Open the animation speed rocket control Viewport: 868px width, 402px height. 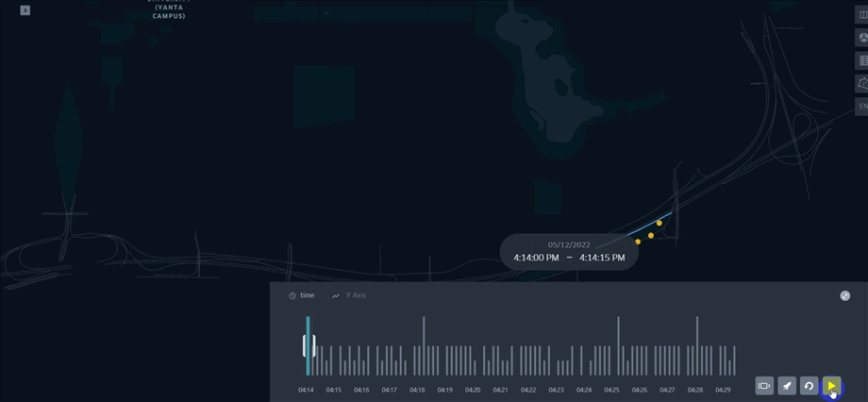point(787,385)
